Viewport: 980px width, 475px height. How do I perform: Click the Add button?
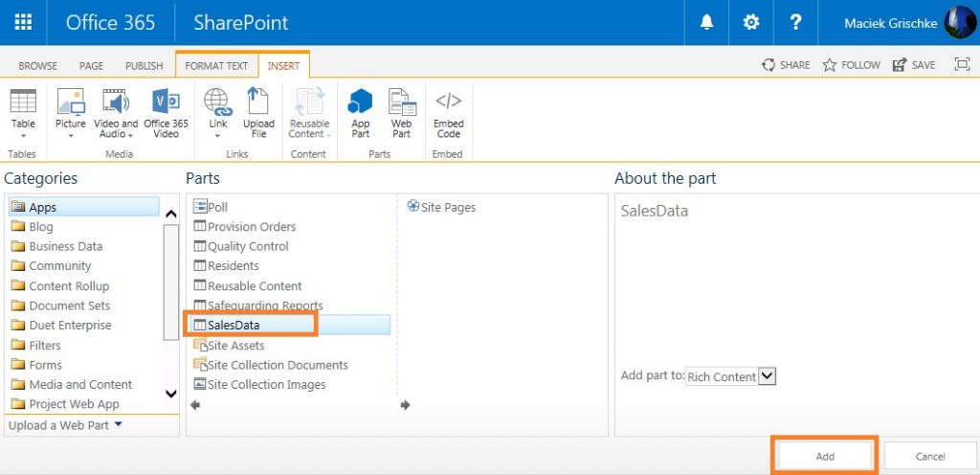tap(825, 456)
